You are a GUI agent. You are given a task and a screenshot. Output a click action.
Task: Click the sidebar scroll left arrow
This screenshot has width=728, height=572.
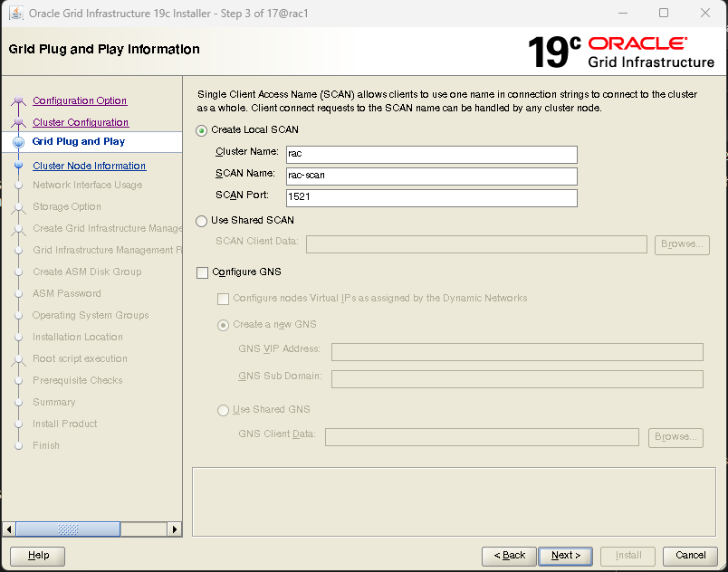[x=9, y=529]
